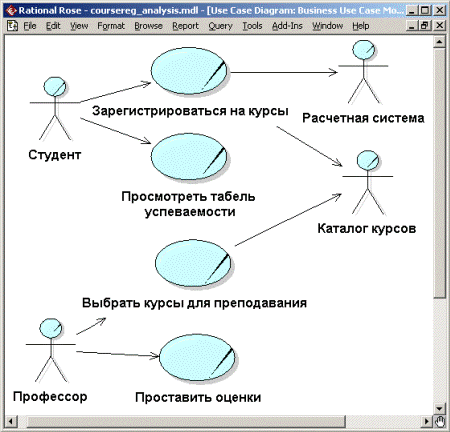Select the Студент actor figure

coord(55,109)
